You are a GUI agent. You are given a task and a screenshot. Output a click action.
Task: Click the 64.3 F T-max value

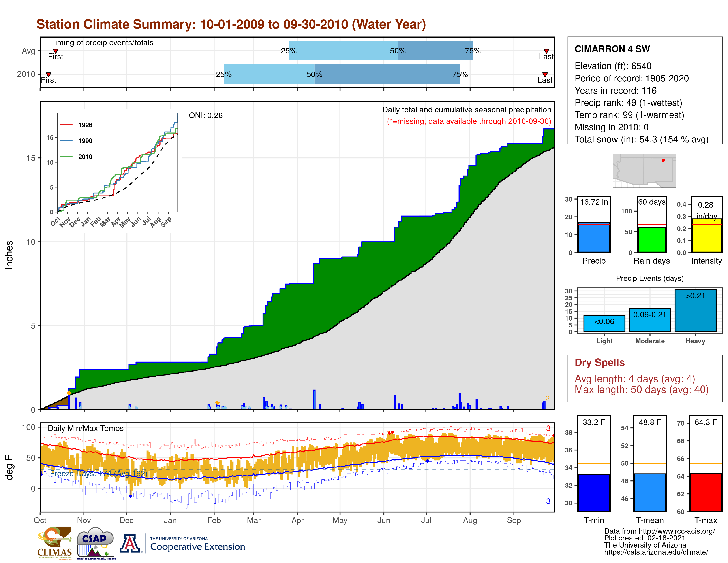706,422
